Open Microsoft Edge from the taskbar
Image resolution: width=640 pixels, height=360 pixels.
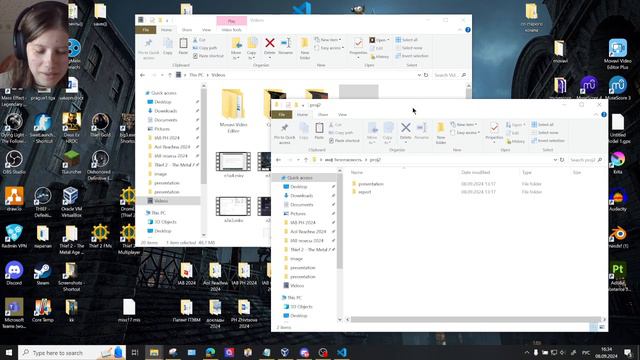pos(210,352)
